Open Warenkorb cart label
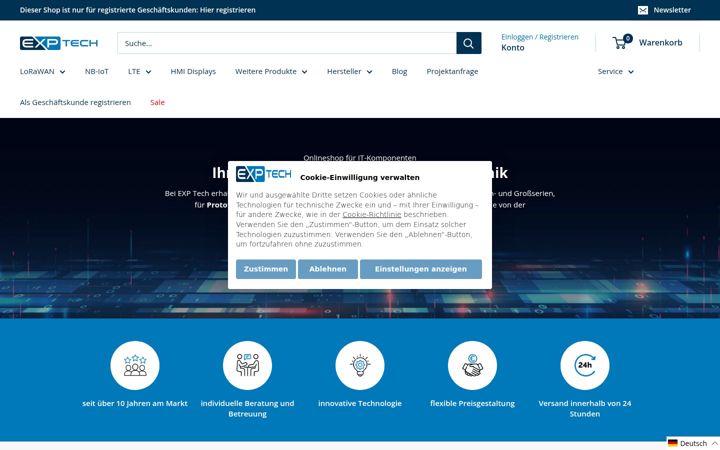The width and height of the screenshot is (720, 450). click(x=660, y=43)
